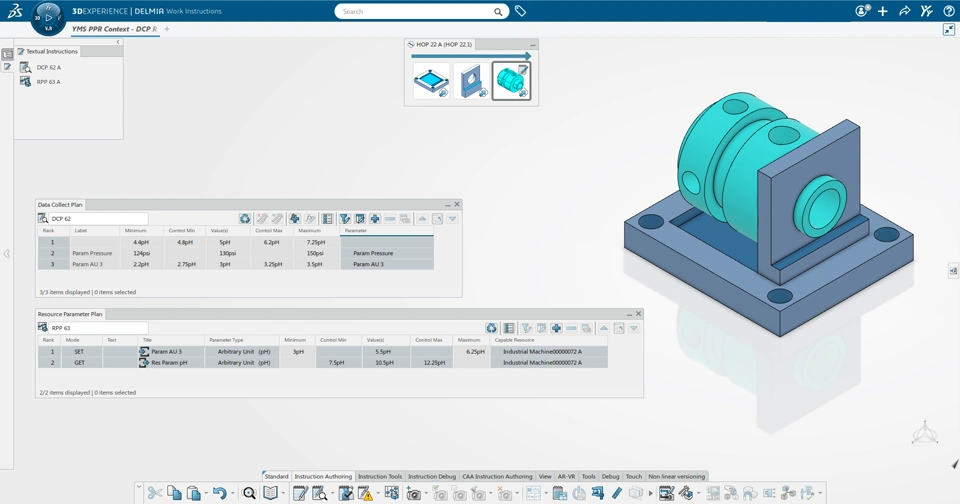960x504 pixels.
Task: Switch to the Instruction Debug tab
Action: [432, 476]
